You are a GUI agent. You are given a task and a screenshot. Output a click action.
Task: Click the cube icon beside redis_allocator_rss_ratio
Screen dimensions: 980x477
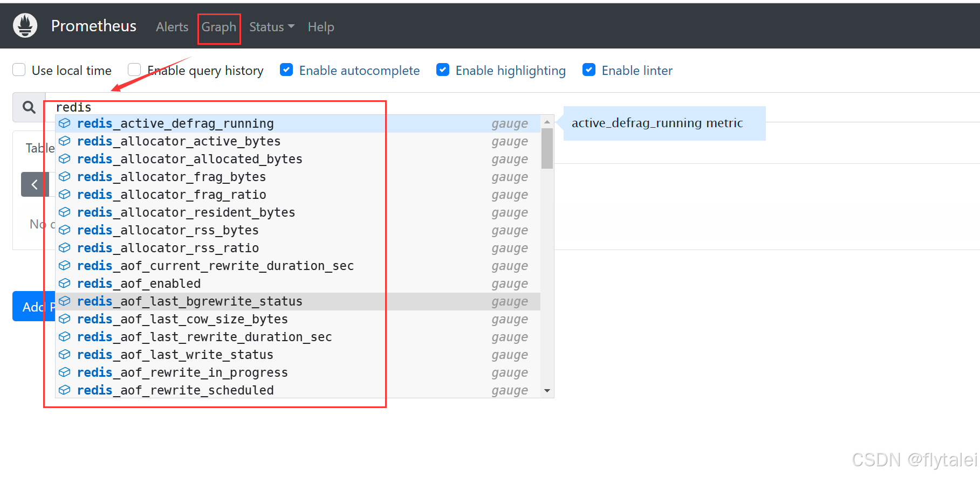coord(65,248)
